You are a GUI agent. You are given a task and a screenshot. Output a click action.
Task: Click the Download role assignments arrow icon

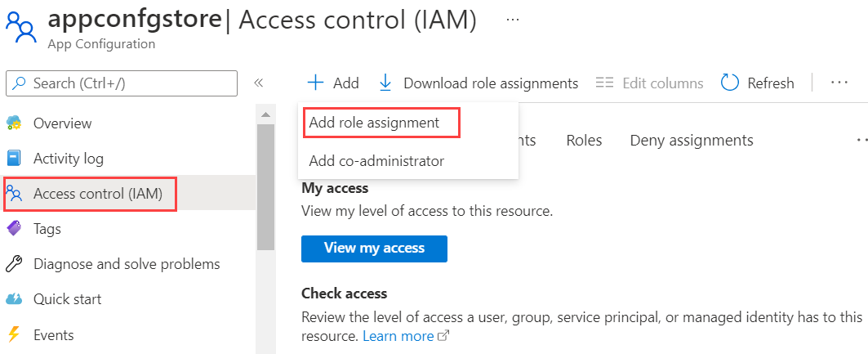385,83
